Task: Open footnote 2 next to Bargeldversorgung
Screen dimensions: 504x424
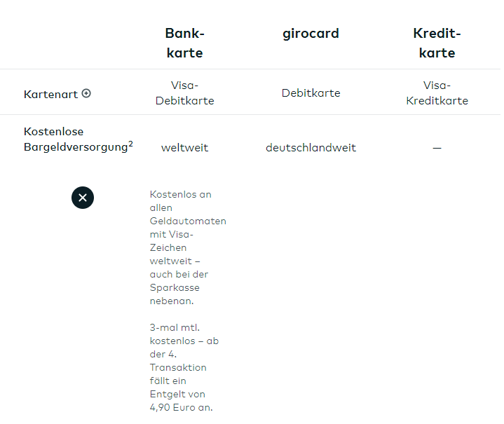Action: pos(131,144)
